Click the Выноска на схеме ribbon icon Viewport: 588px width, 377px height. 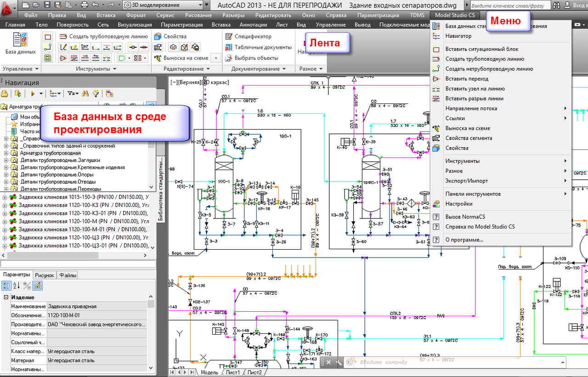pyautogui.click(x=158, y=58)
